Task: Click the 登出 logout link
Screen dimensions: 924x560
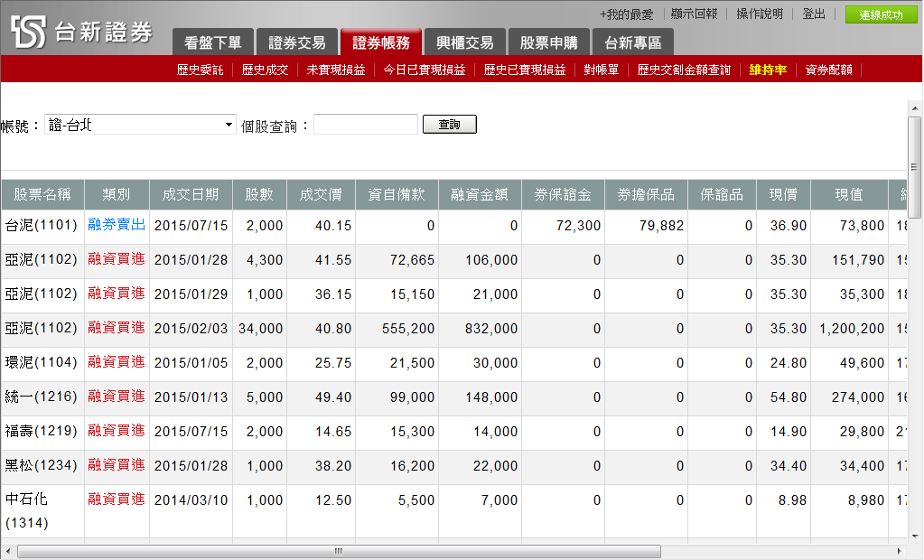Action: (x=813, y=14)
